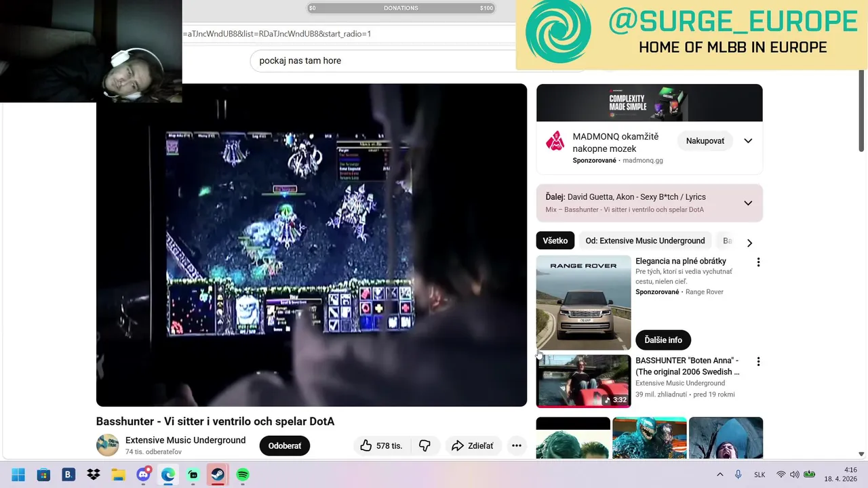Open the Dropbox taskbar icon

(x=94, y=474)
